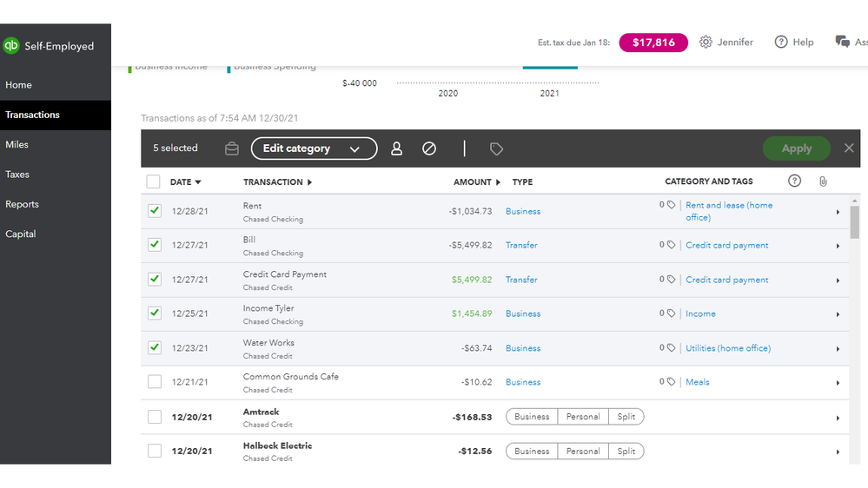The width and height of the screenshot is (868, 488).
Task: Expand the Amtrack transaction row arrow
Action: (x=838, y=418)
